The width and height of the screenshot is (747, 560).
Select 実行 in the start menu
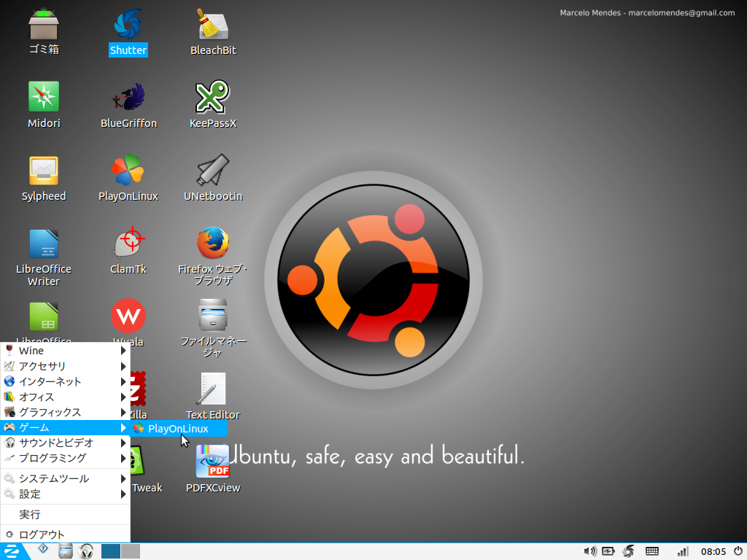click(65, 514)
